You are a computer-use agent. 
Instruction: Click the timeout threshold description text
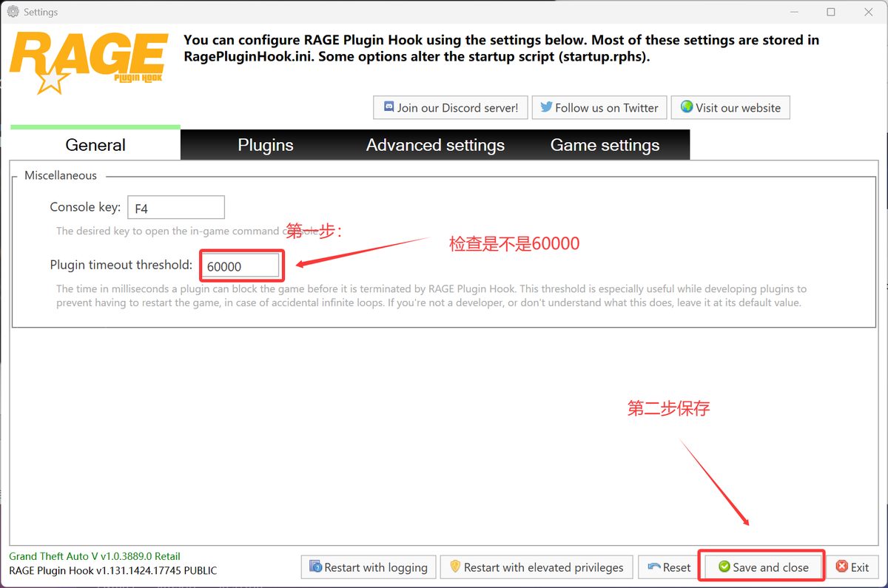click(431, 295)
